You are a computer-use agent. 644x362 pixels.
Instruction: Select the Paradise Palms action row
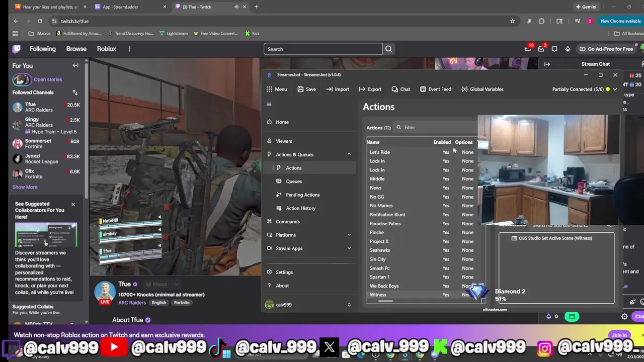[422, 224]
